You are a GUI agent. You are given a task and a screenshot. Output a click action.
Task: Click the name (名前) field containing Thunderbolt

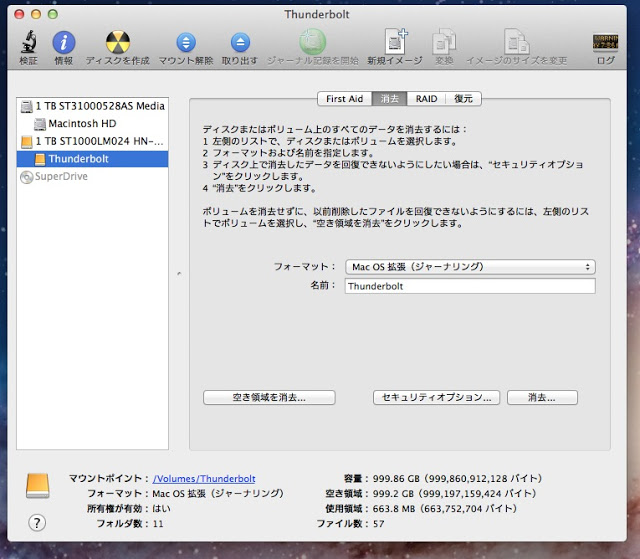tap(470, 286)
